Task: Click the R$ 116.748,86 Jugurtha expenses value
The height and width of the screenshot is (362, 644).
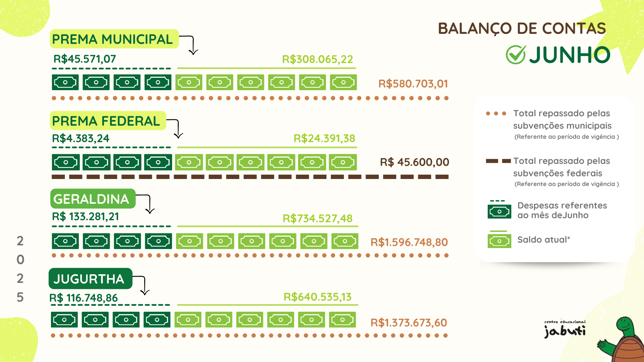Action: (84, 298)
